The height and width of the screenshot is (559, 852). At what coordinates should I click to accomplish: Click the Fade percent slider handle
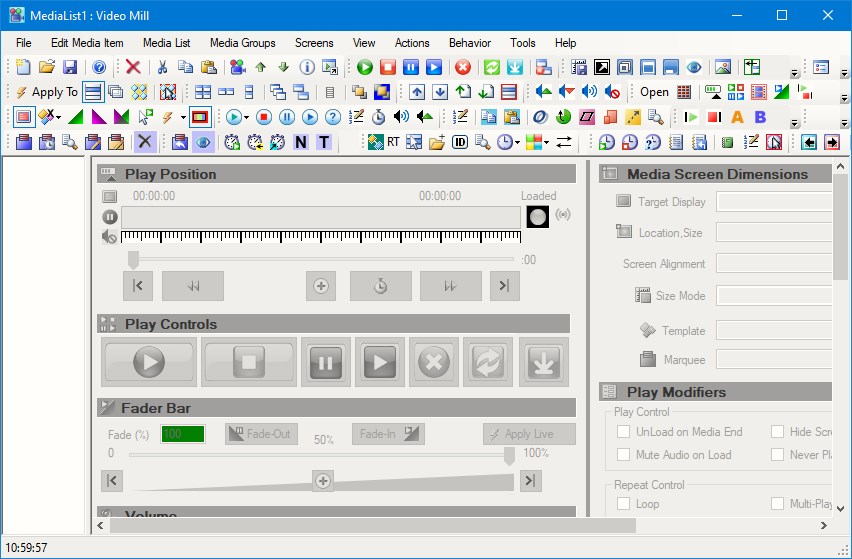pos(509,456)
